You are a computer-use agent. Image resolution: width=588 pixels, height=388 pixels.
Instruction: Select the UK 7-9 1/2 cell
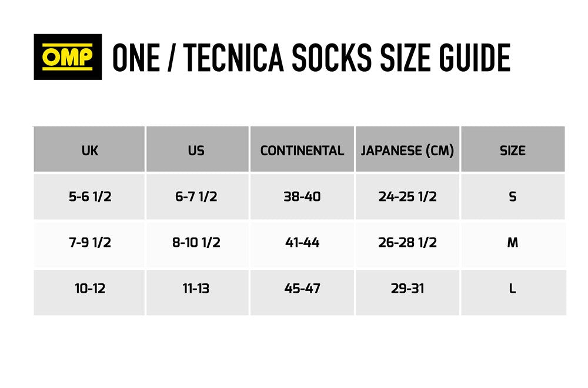tap(90, 242)
